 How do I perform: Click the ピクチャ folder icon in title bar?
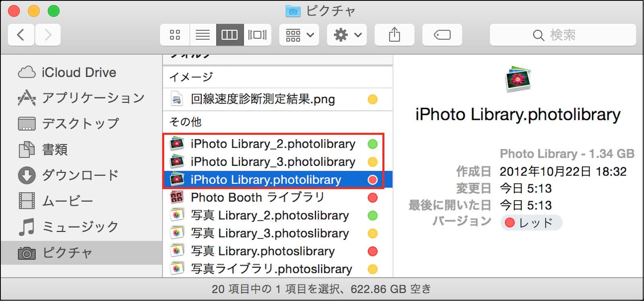tap(293, 11)
